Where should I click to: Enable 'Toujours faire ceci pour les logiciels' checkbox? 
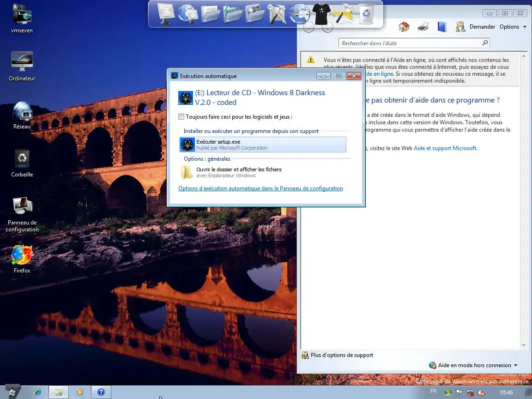click(181, 117)
